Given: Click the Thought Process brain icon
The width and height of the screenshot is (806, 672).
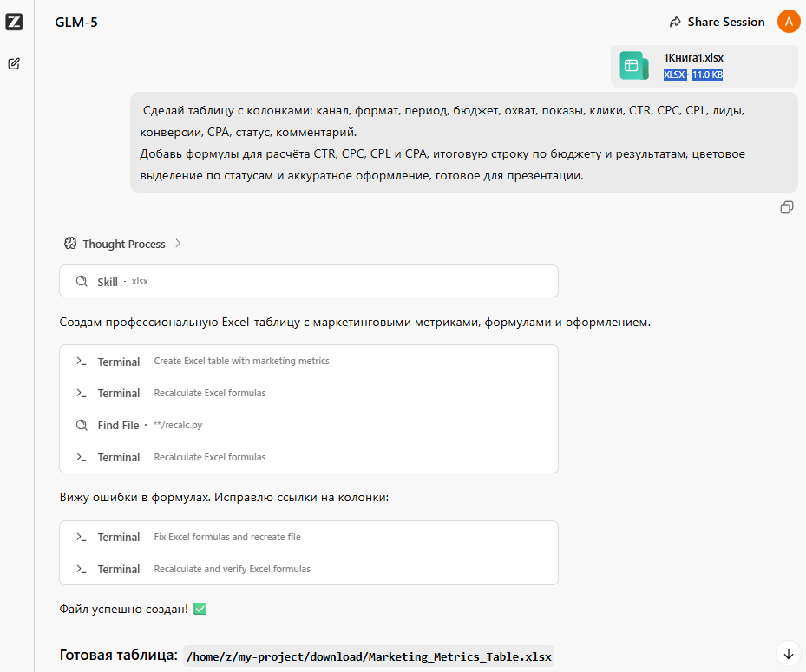Looking at the screenshot, I should (x=70, y=244).
